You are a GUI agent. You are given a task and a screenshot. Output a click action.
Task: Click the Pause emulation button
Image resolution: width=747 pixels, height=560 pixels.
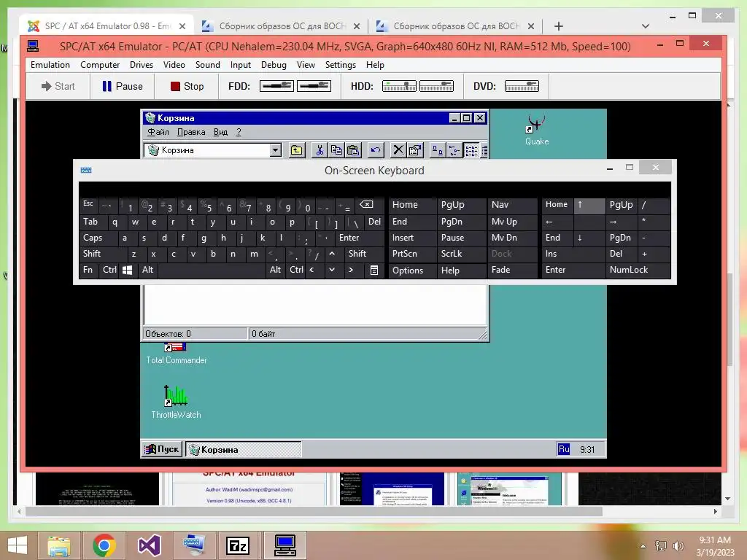point(122,86)
